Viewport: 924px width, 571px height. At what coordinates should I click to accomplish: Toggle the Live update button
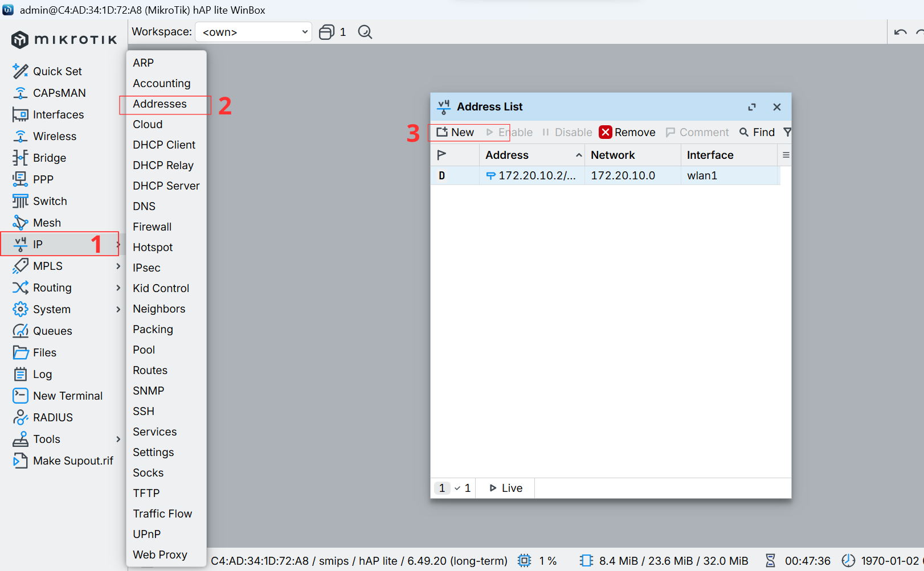pyautogui.click(x=506, y=488)
